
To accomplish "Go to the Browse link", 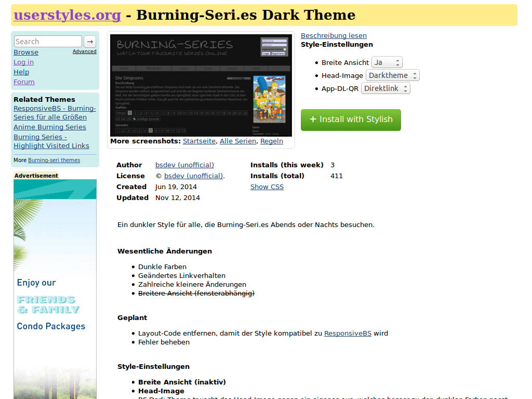I will tap(26, 52).
